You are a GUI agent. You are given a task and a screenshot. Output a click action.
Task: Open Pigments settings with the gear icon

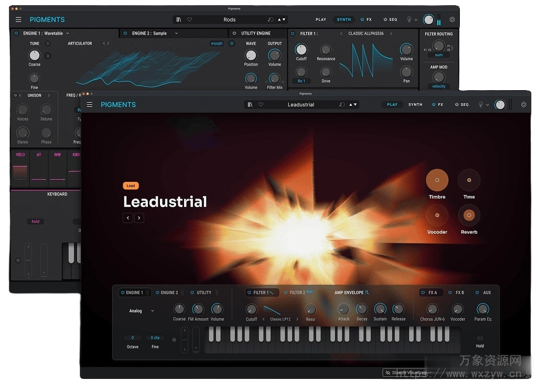point(523,104)
